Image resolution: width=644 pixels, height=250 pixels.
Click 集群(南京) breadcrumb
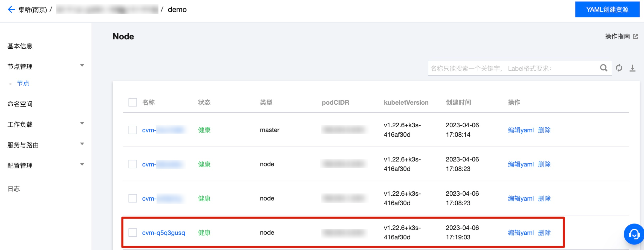click(33, 10)
